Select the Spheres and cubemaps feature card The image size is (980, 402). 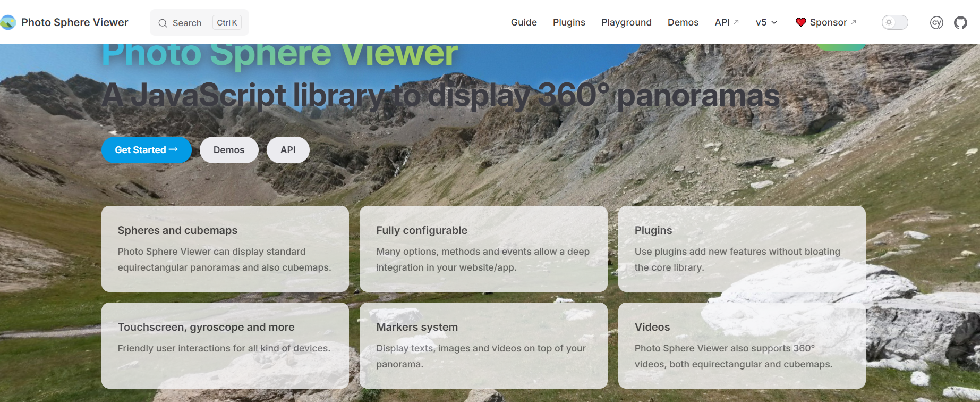pos(225,249)
